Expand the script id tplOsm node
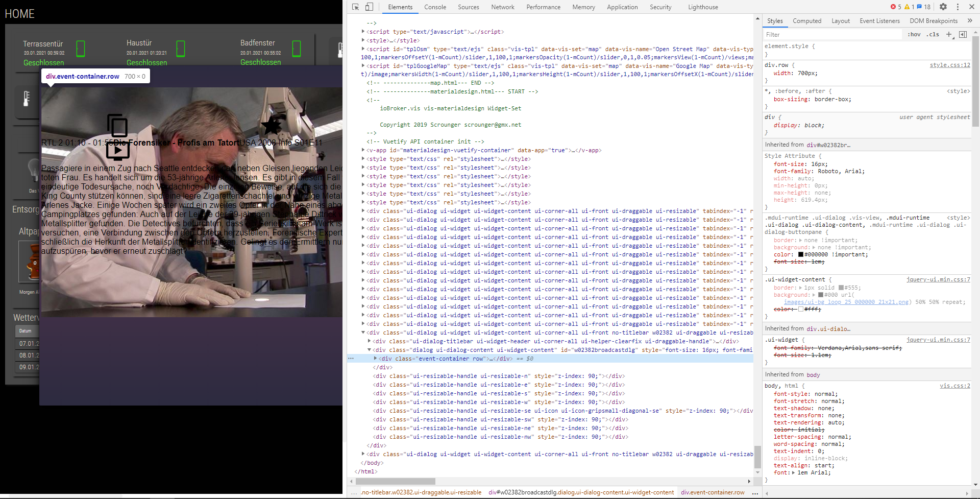Image resolution: width=980 pixels, height=499 pixels. (363, 49)
